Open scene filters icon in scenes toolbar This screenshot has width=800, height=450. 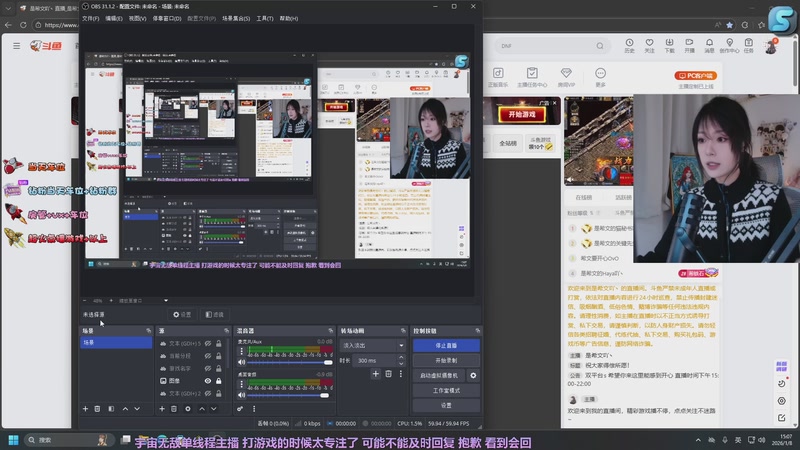pyautogui.click(x=111, y=409)
